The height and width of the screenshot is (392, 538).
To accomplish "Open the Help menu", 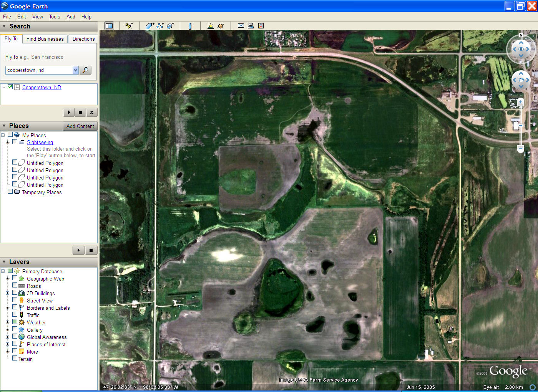I will [86, 17].
